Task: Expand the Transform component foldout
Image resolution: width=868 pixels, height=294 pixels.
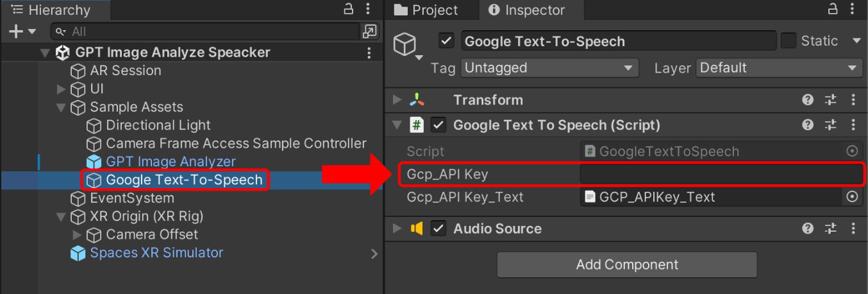Action: [x=397, y=99]
